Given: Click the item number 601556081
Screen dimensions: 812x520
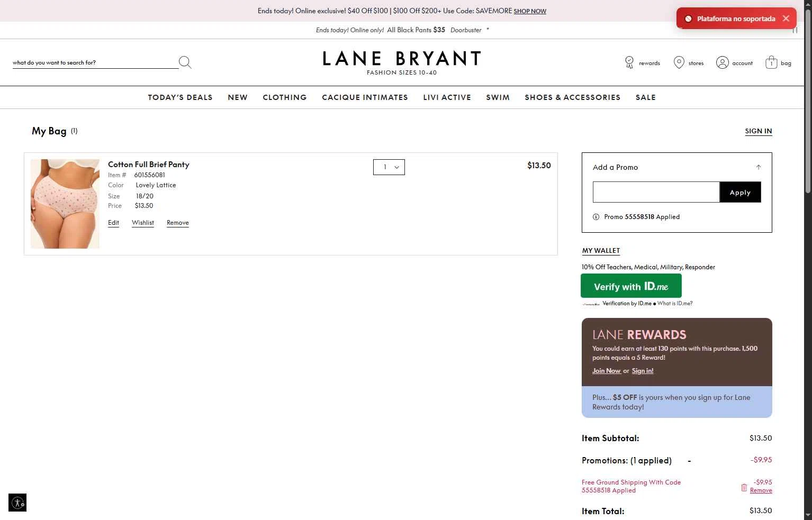Looking at the screenshot, I should pyautogui.click(x=149, y=175).
